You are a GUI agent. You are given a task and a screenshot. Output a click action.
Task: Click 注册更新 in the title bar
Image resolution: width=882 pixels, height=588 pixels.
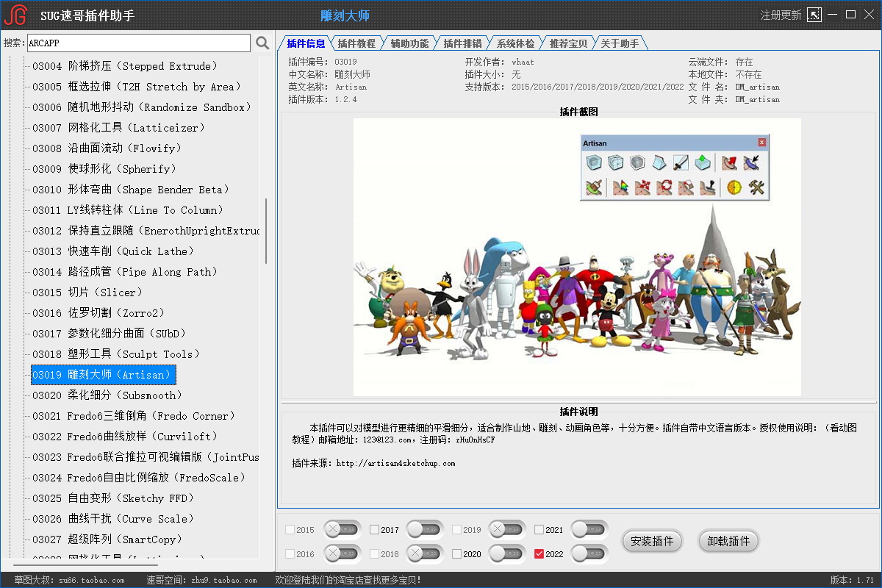click(x=781, y=15)
